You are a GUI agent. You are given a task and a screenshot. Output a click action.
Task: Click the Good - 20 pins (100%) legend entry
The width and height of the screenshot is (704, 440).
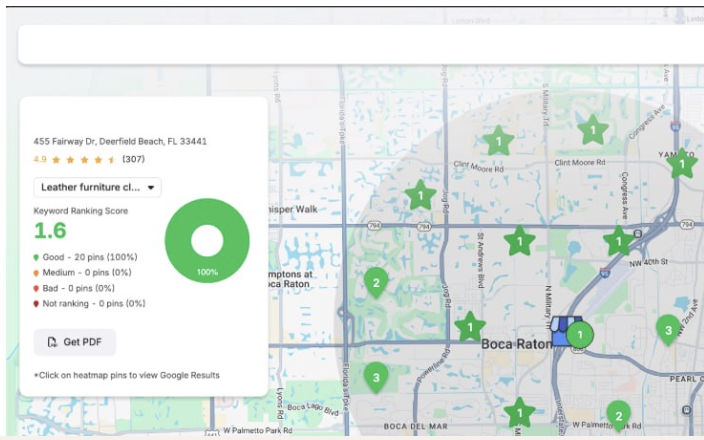tap(86, 257)
